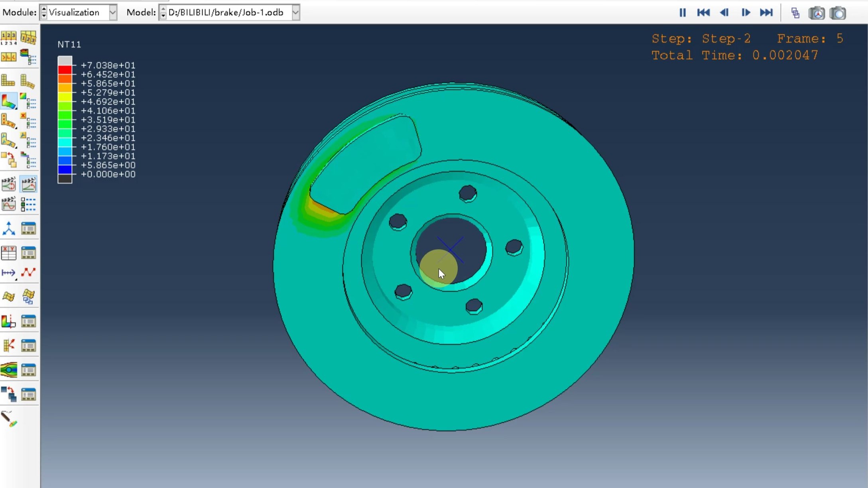This screenshot has width=868, height=488.
Task: Open the Module dropdown showing Visualization
Action: tap(83, 12)
